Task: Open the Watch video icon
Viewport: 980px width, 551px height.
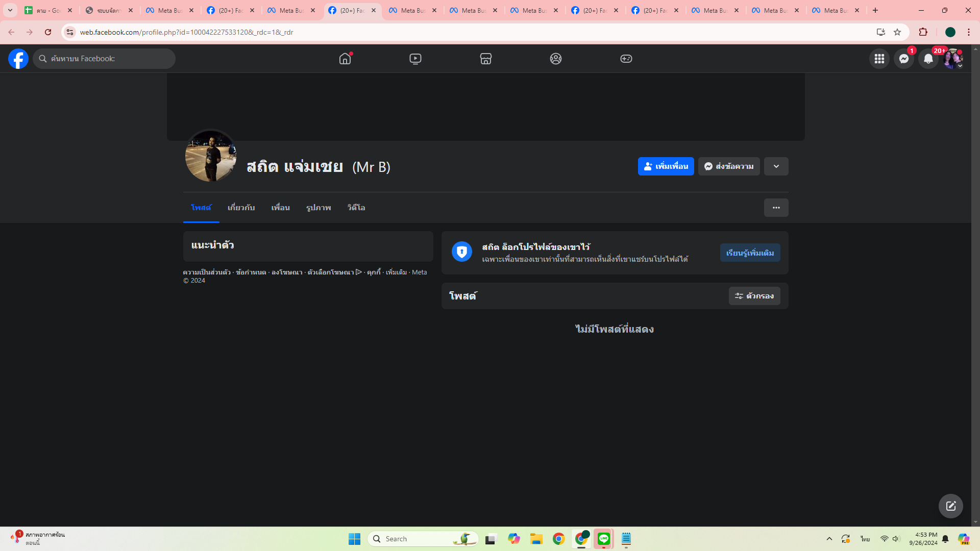Action: tap(415, 59)
